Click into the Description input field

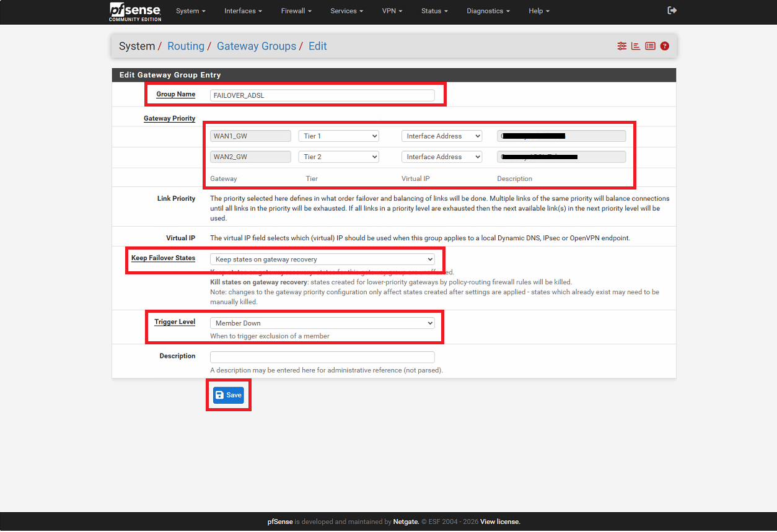322,357
